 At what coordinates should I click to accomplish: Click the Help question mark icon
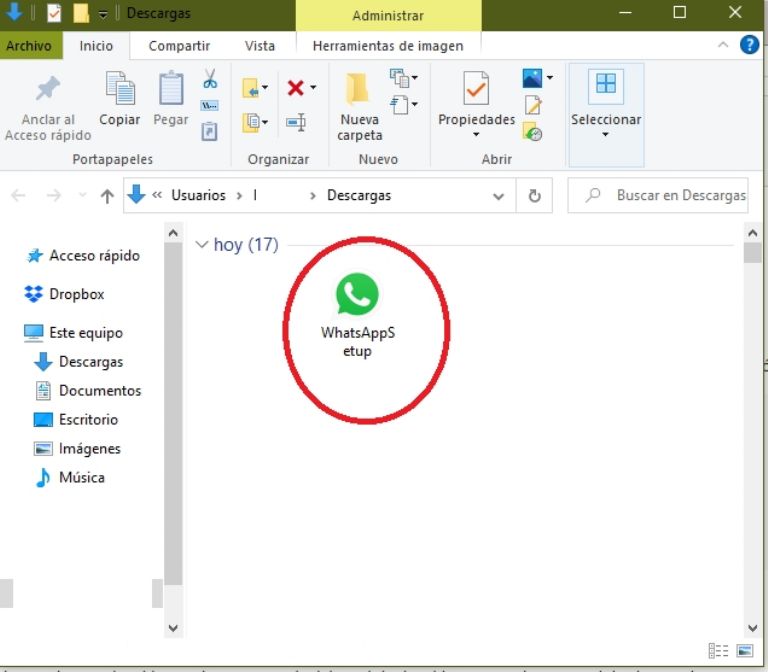coord(749,45)
